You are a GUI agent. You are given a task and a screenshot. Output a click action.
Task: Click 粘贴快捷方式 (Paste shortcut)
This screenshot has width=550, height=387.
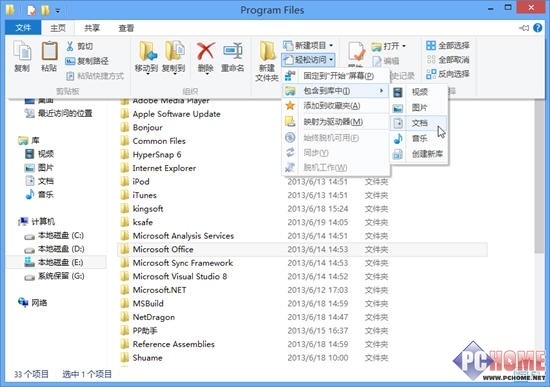point(95,76)
